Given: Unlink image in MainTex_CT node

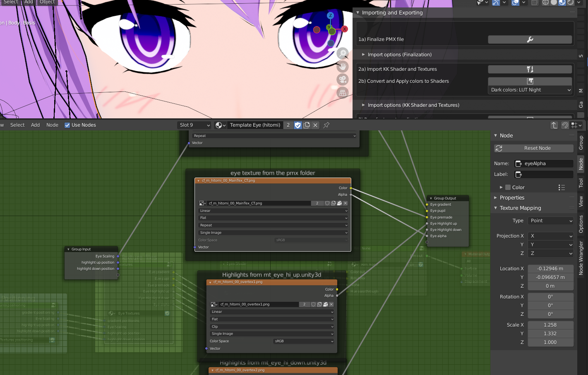Looking at the screenshot, I should (346, 203).
